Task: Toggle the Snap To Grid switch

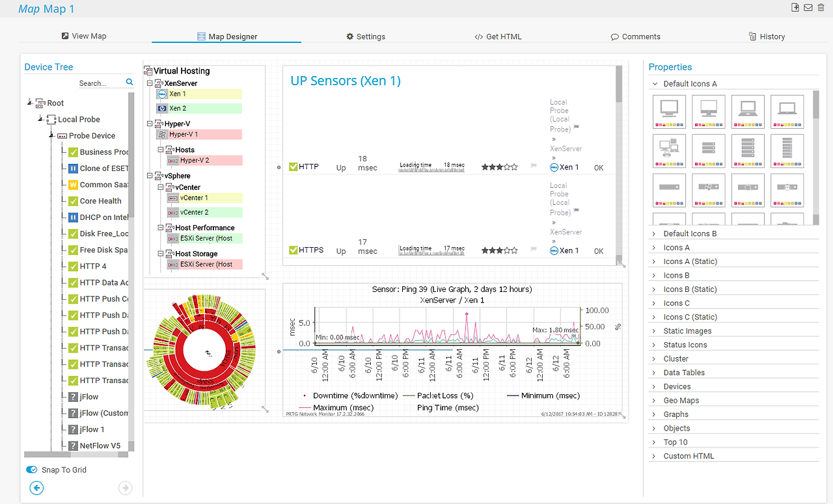Action: click(x=31, y=470)
